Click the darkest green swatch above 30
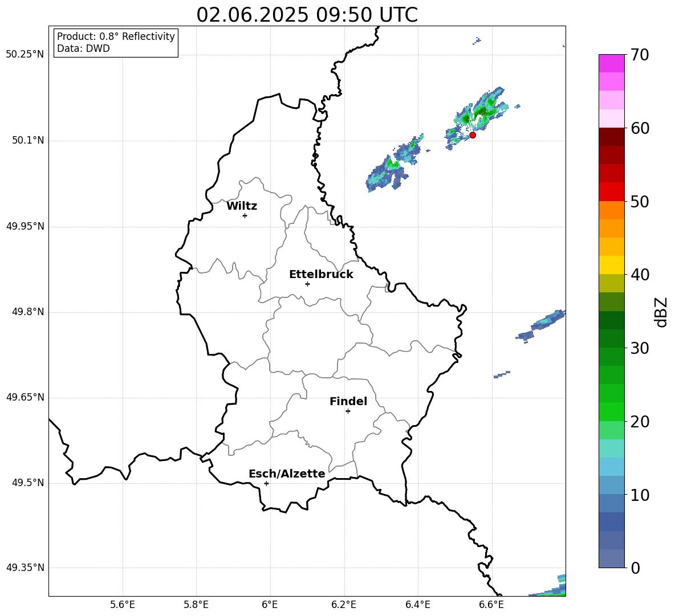Viewport: 675px width, 616px height. click(x=611, y=320)
